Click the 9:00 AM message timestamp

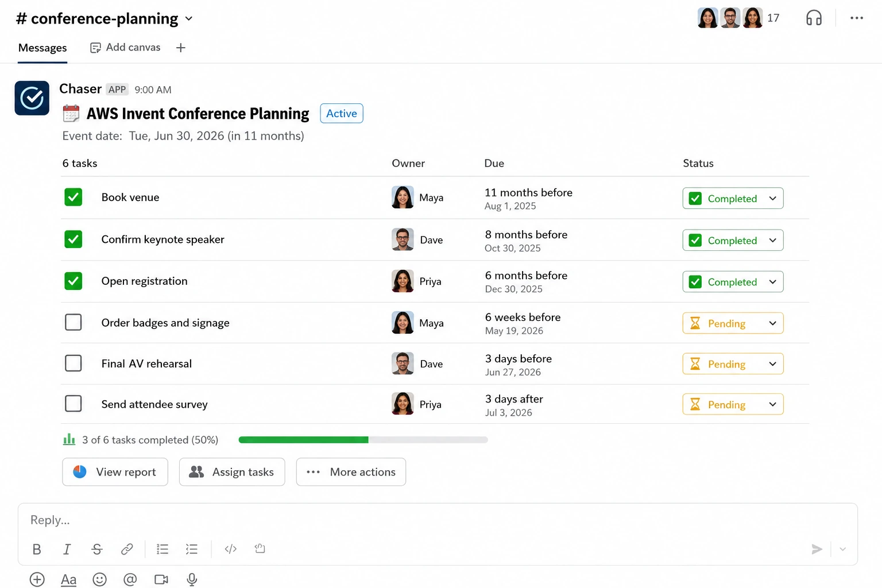point(153,90)
